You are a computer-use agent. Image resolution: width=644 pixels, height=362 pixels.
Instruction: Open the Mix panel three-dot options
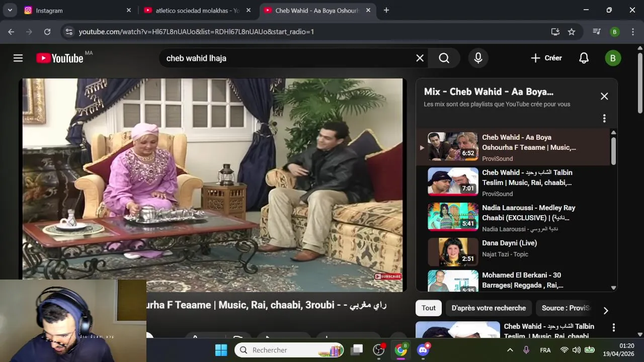(x=604, y=119)
